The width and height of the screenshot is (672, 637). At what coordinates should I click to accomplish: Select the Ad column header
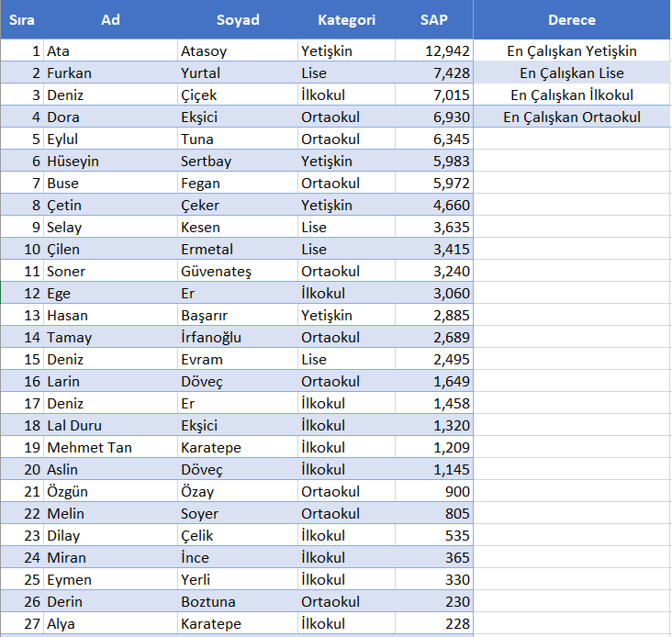(x=110, y=19)
